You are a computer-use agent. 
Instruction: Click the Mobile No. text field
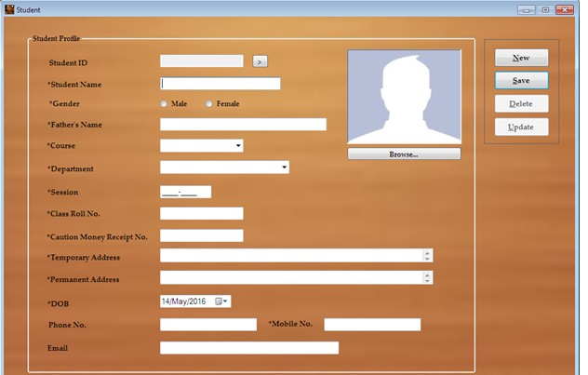tap(372, 325)
